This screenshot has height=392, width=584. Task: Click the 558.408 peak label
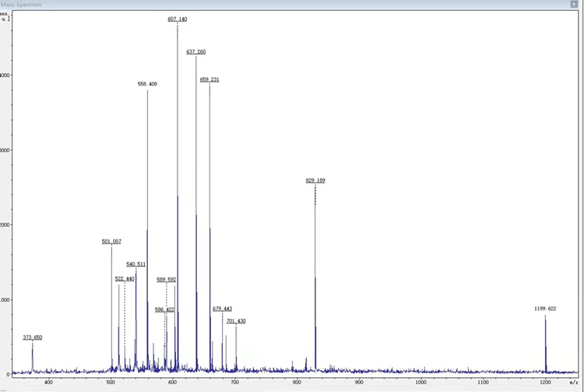[147, 84]
